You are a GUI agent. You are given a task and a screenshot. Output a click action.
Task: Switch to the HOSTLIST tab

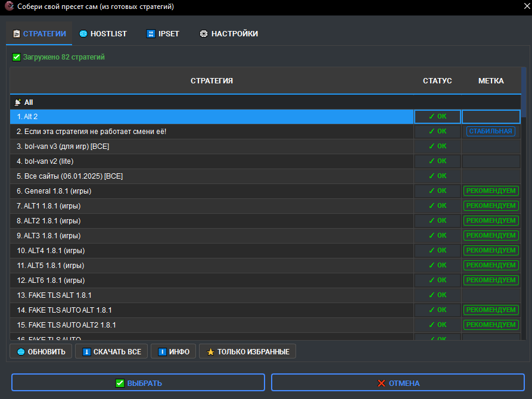click(103, 33)
